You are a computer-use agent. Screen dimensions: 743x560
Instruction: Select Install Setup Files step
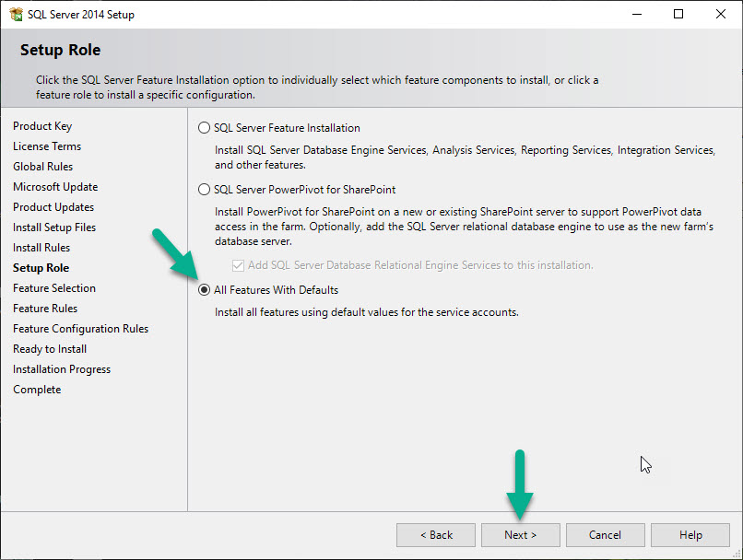tap(54, 227)
